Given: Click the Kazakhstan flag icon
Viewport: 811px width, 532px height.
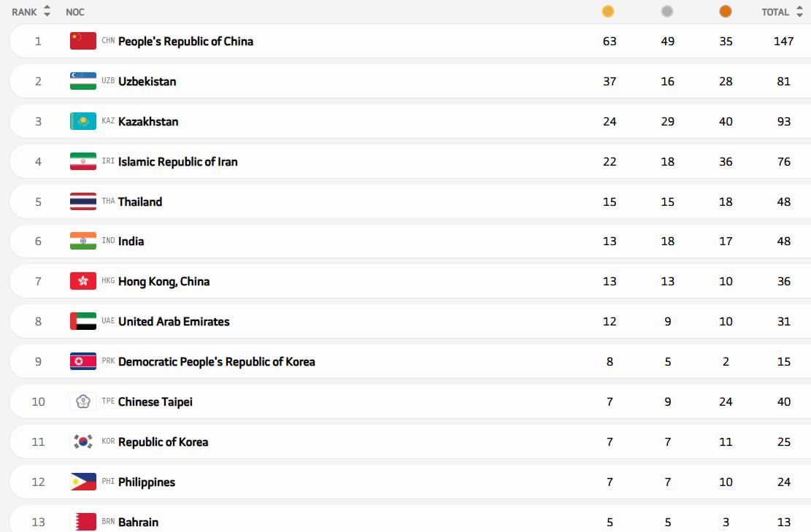Looking at the screenshot, I should point(83,121).
